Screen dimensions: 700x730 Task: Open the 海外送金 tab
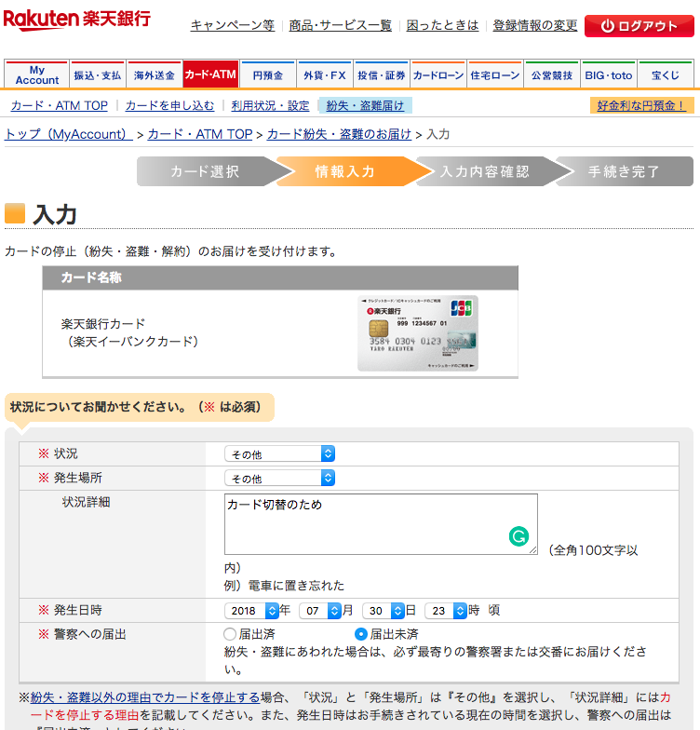[x=154, y=74]
